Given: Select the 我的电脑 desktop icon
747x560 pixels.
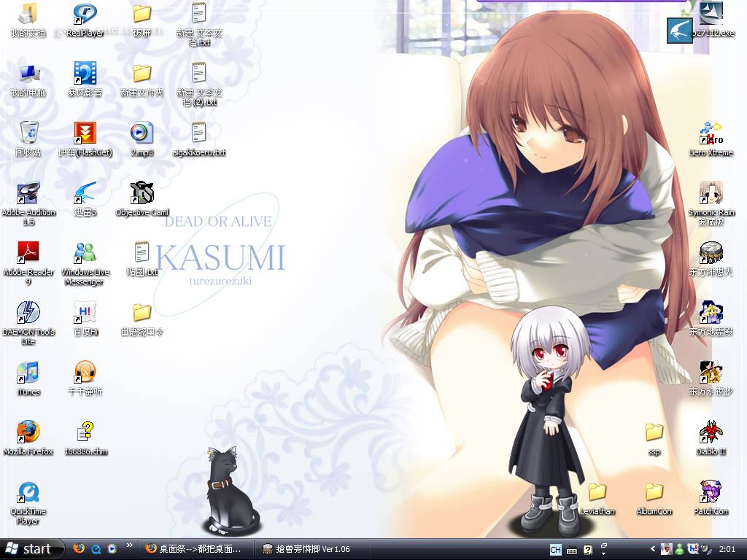Looking at the screenshot, I should click(28, 80).
